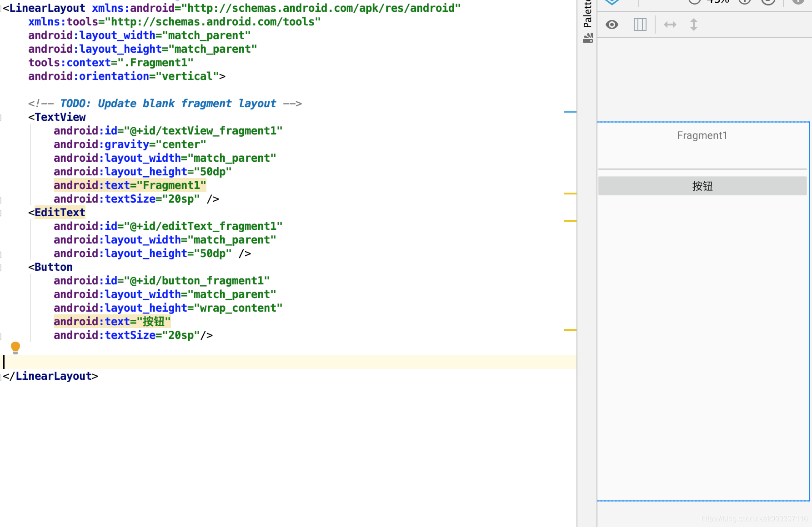Image resolution: width=812 pixels, height=527 pixels.
Task: Select the EditText field in preview
Action: point(702,159)
